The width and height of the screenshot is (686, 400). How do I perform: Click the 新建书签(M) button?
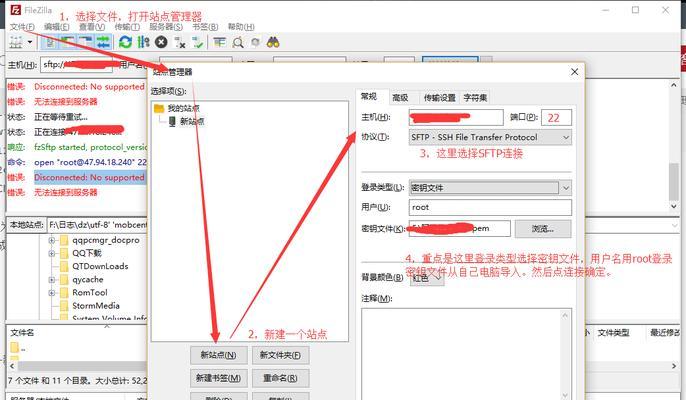pos(218,378)
